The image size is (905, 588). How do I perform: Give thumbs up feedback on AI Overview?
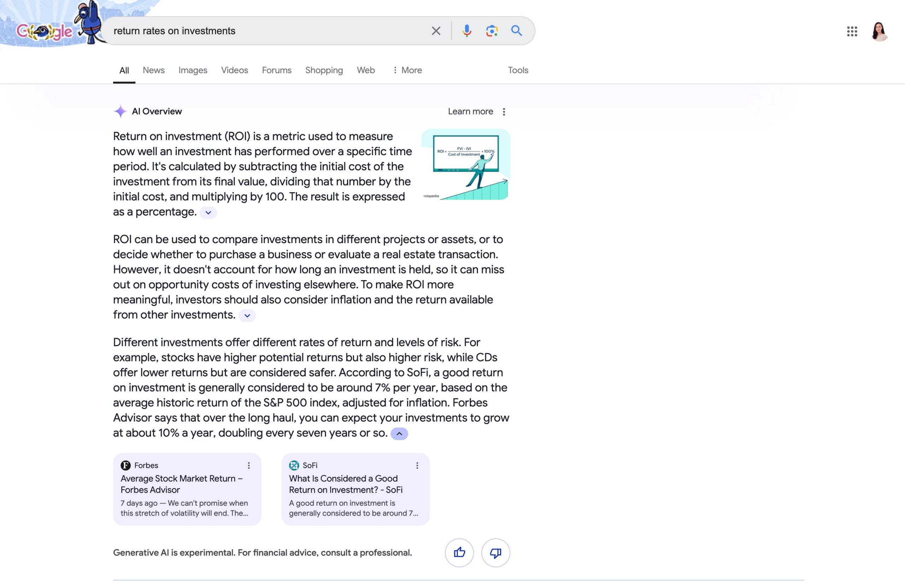[x=459, y=552]
